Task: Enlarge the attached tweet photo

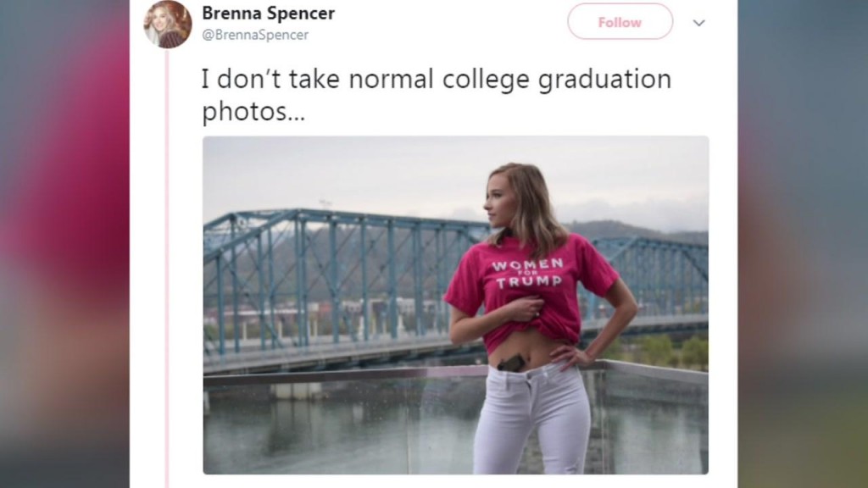Action: [455, 305]
